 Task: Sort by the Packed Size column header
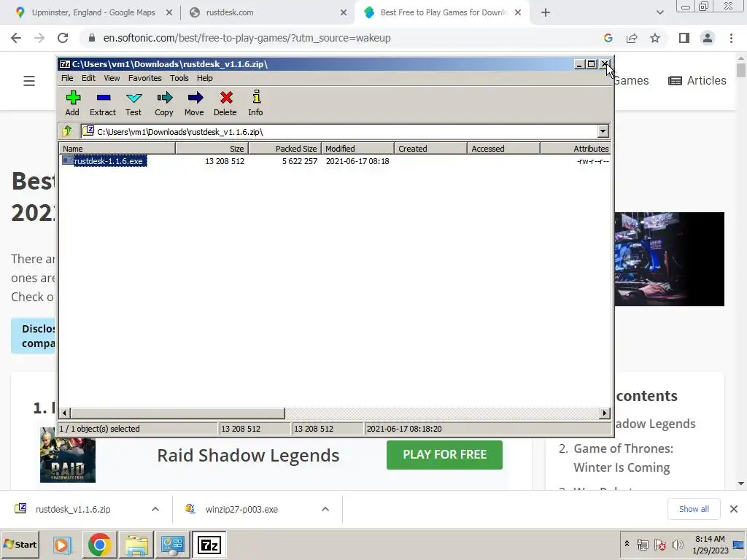[x=285, y=149]
